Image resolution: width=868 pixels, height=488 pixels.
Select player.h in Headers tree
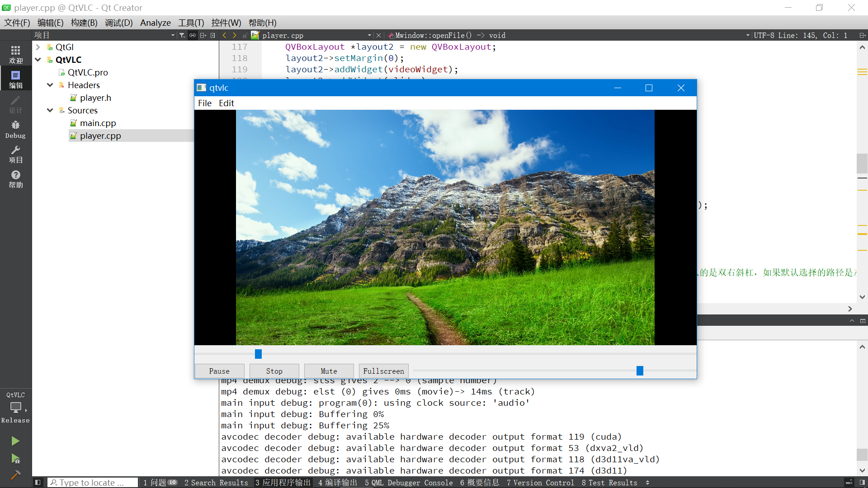95,97
